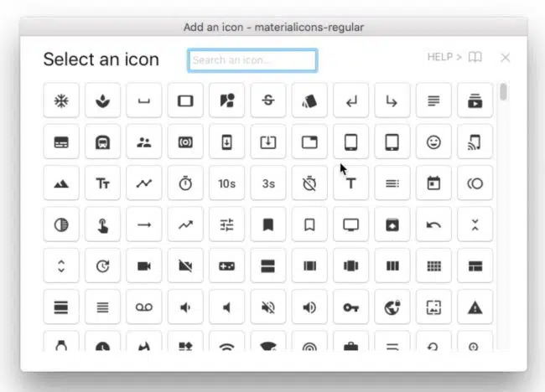Image resolution: width=545 pixels, height=392 pixels.
Task: Pick the key icon
Action: [350, 307]
